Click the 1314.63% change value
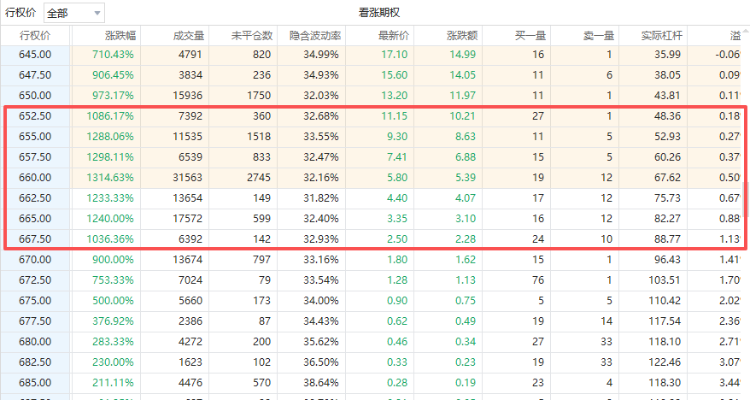 110,178
